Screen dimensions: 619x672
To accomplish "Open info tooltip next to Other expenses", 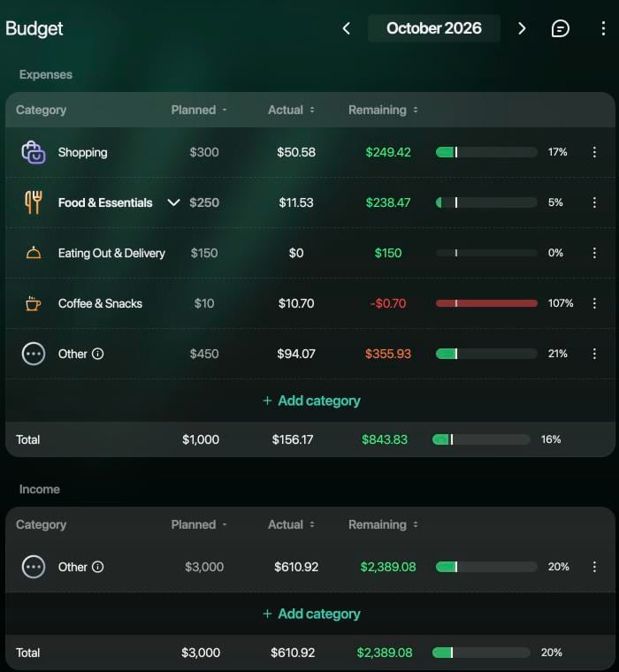I will pos(98,354).
